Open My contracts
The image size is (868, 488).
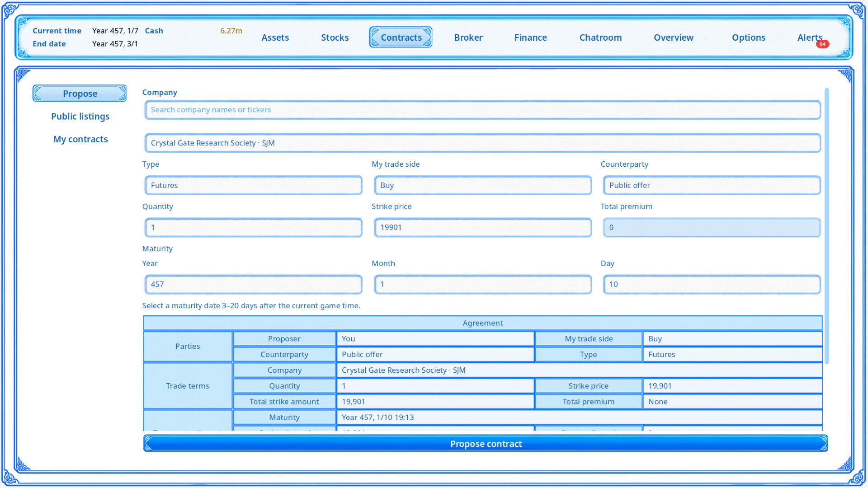[80, 139]
